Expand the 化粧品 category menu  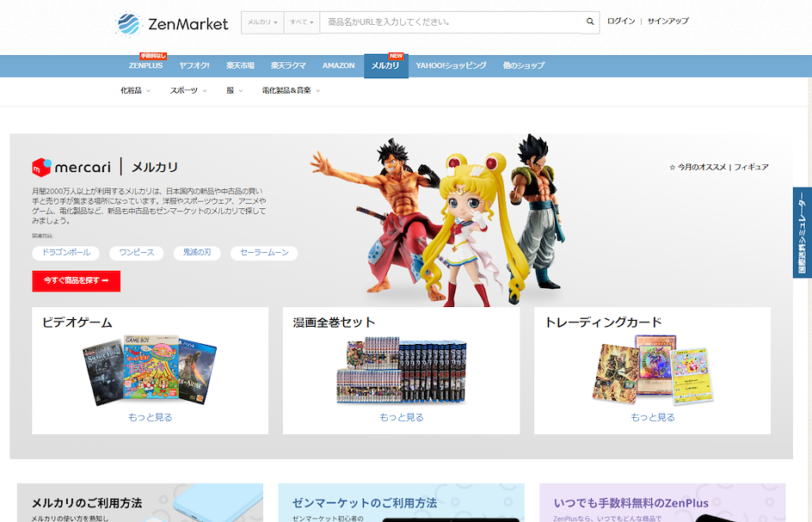[x=135, y=90]
